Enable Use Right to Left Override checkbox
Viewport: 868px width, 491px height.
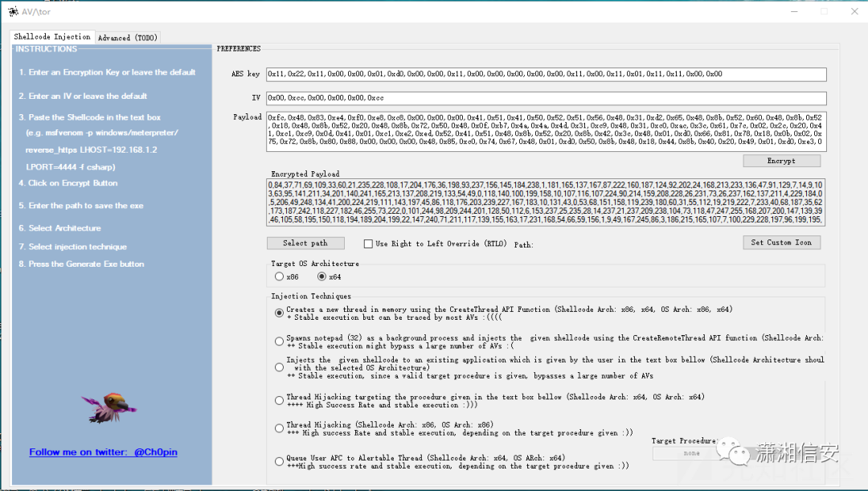point(368,243)
